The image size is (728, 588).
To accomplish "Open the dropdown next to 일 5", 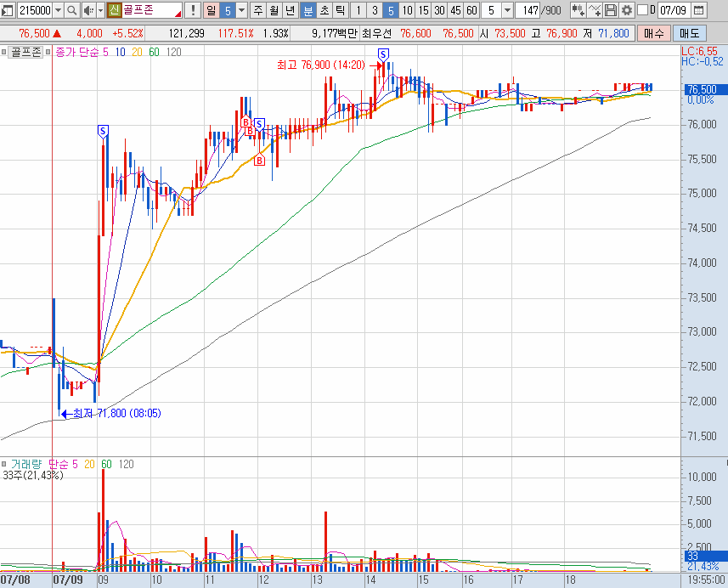I will [x=242, y=10].
